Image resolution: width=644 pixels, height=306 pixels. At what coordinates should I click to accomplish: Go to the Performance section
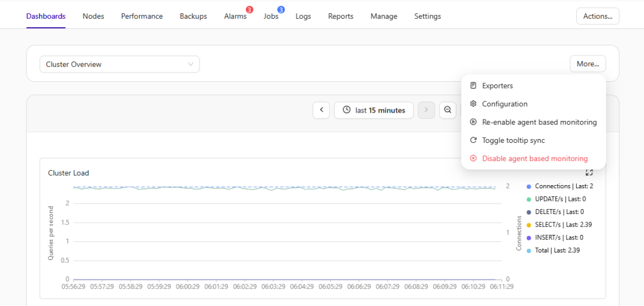pyautogui.click(x=142, y=16)
